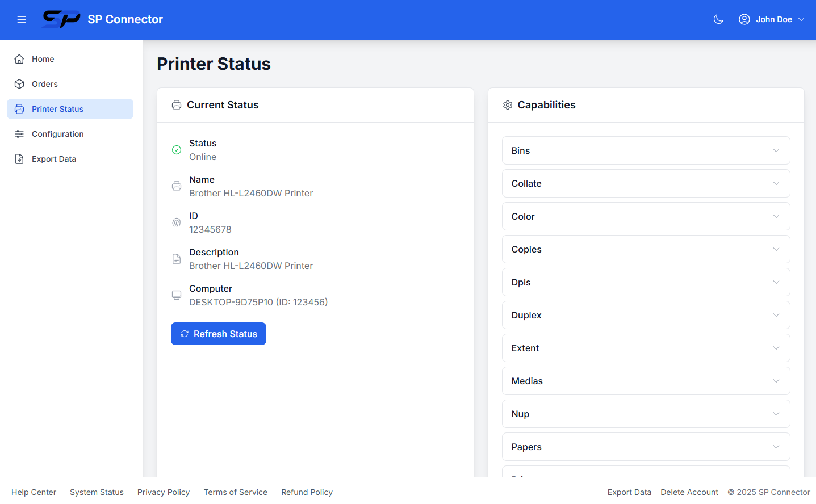The height and width of the screenshot is (504, 816).
Task: Click the Printer Status printer icon
Action: pyautogui.click(x=19, y=108)
